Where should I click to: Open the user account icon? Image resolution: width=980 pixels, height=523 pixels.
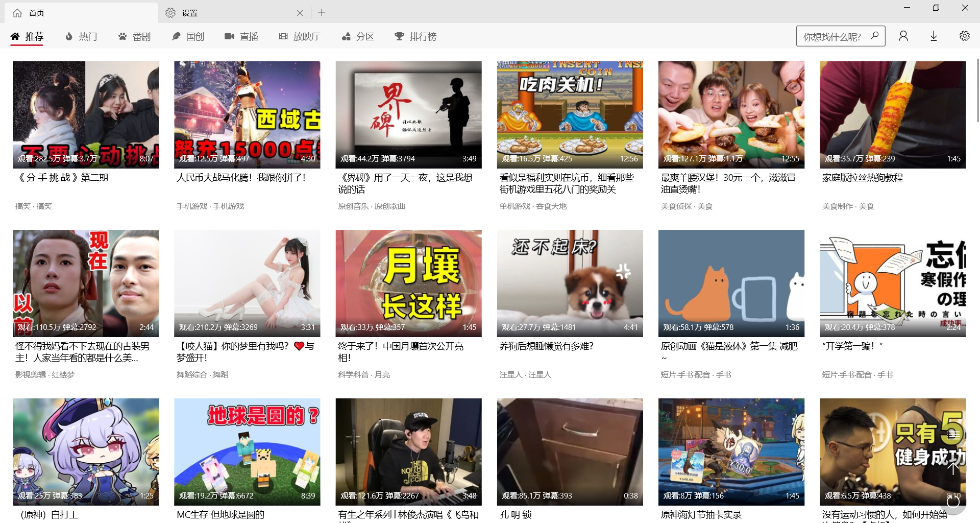click(903, 36)
